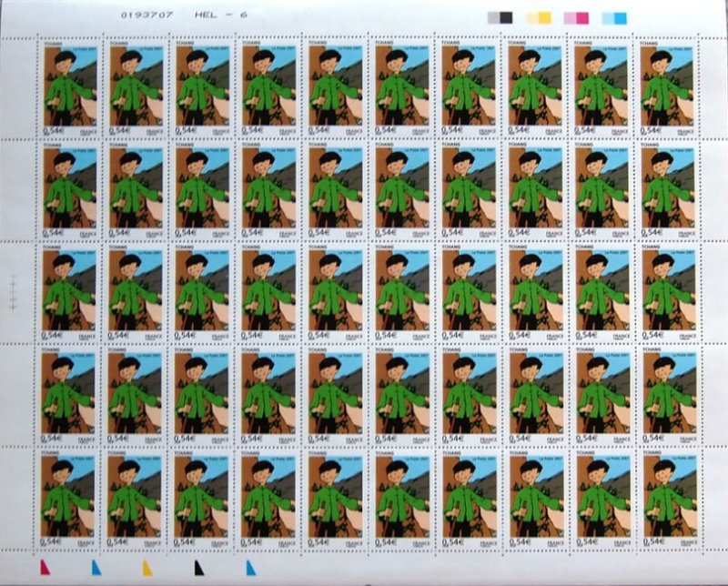Click the rightmost blue triangle at bottom
This screenshot has height=586, width=728.
(x=250, y=568)
